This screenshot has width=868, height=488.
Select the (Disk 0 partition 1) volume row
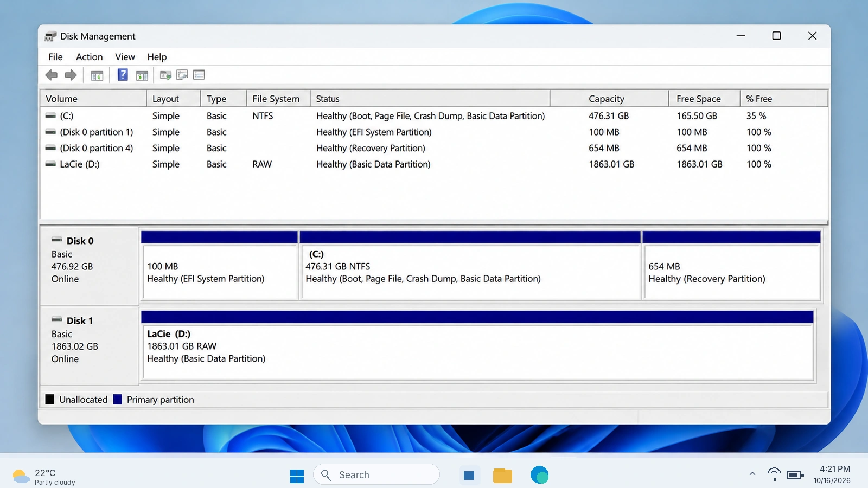pos(434,132)
